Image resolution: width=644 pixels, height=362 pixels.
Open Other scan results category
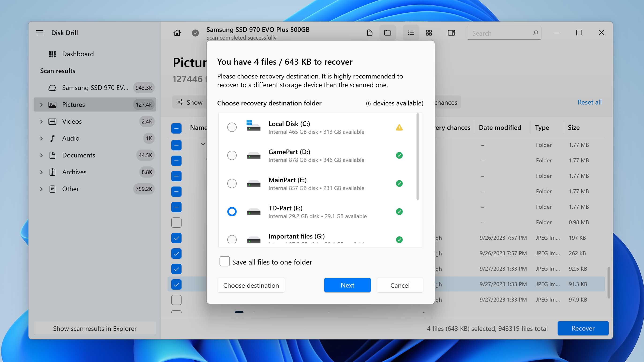[71, 189]
